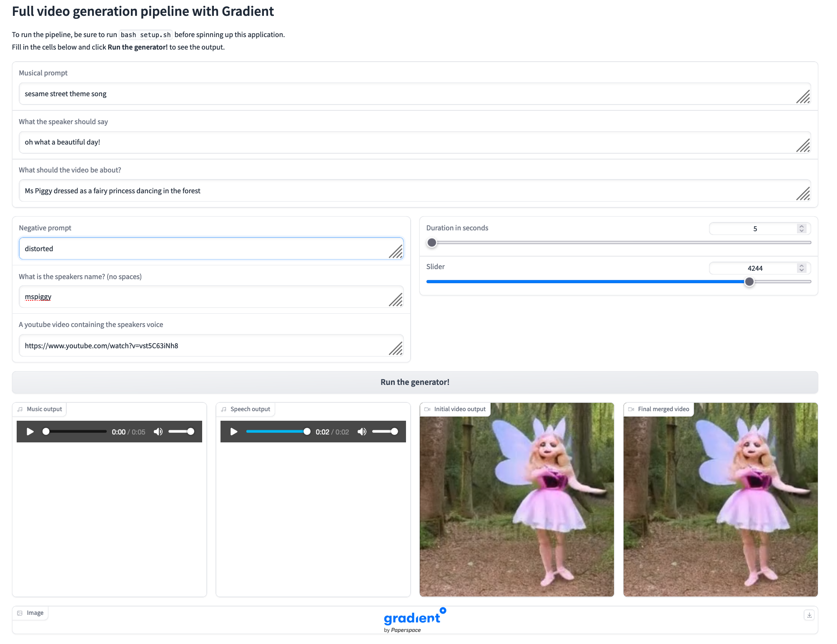This screenshot has height=644, width=837.
Task: Click the Musical prompt resize handle
Action: pos(803,97)
